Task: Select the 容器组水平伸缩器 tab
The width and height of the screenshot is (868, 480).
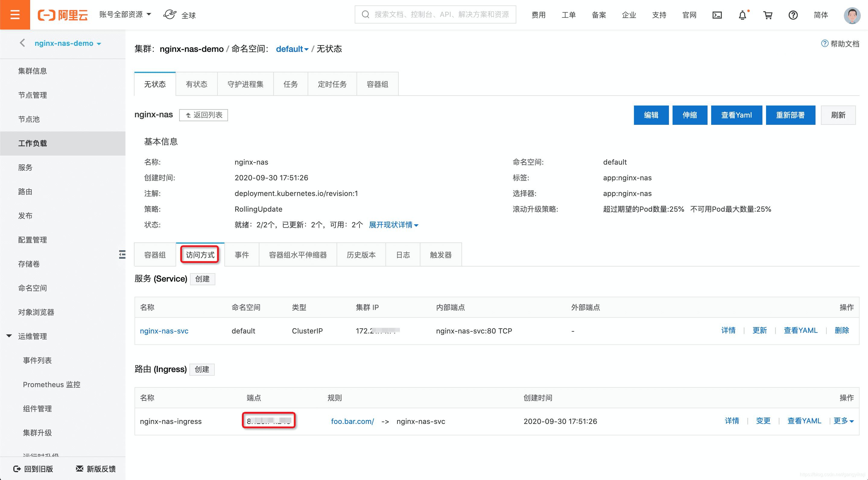Action: 298,255
